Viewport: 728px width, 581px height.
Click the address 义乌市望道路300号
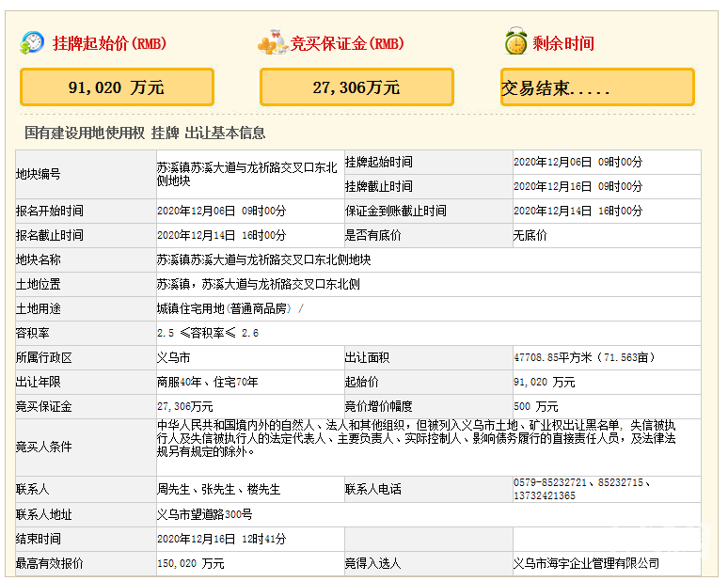tap(204, 514)
